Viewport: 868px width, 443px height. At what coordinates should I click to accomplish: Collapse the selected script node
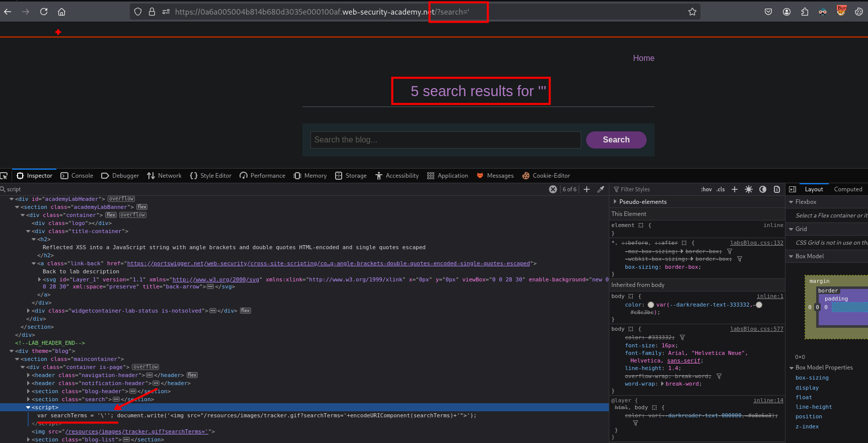(x=28, y=407)
